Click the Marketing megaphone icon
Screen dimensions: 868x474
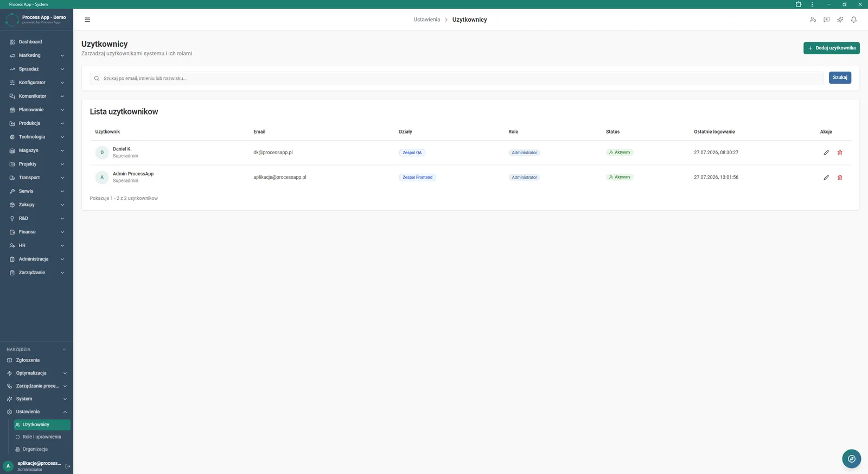coord(12,55)
